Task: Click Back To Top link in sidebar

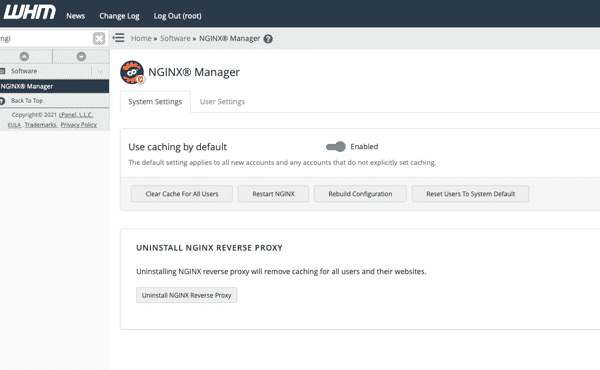Action: (27, 101)
